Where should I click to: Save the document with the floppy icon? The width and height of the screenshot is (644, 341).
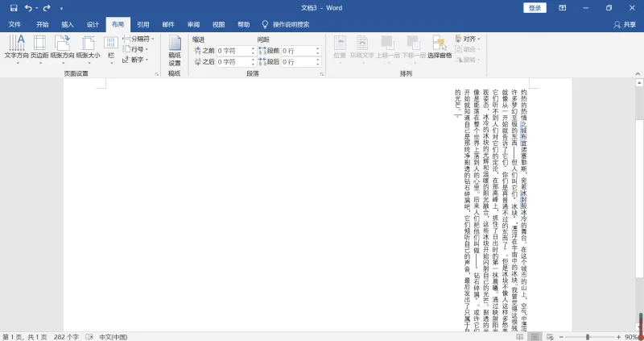click(x=14, y=8)
